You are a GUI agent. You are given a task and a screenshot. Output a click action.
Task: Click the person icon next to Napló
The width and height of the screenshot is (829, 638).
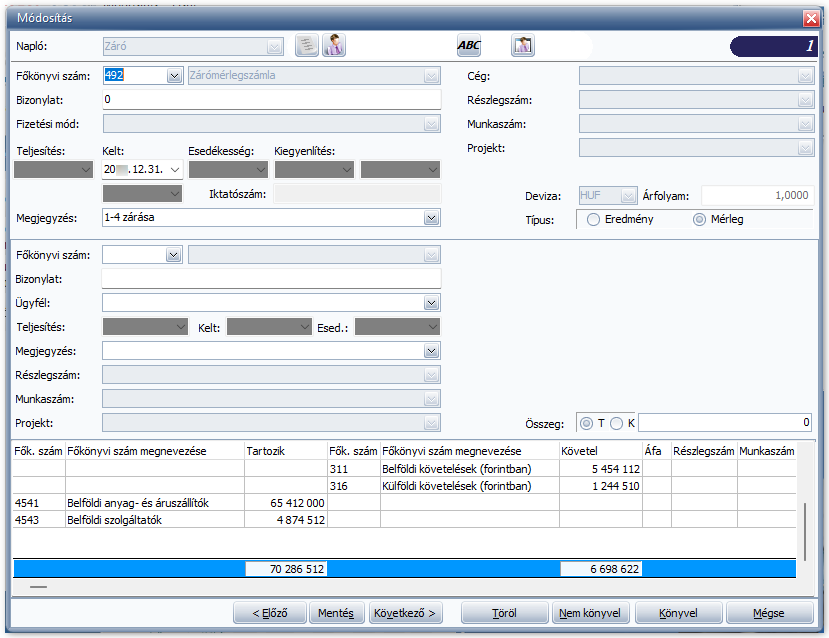[x=334, y=45]
